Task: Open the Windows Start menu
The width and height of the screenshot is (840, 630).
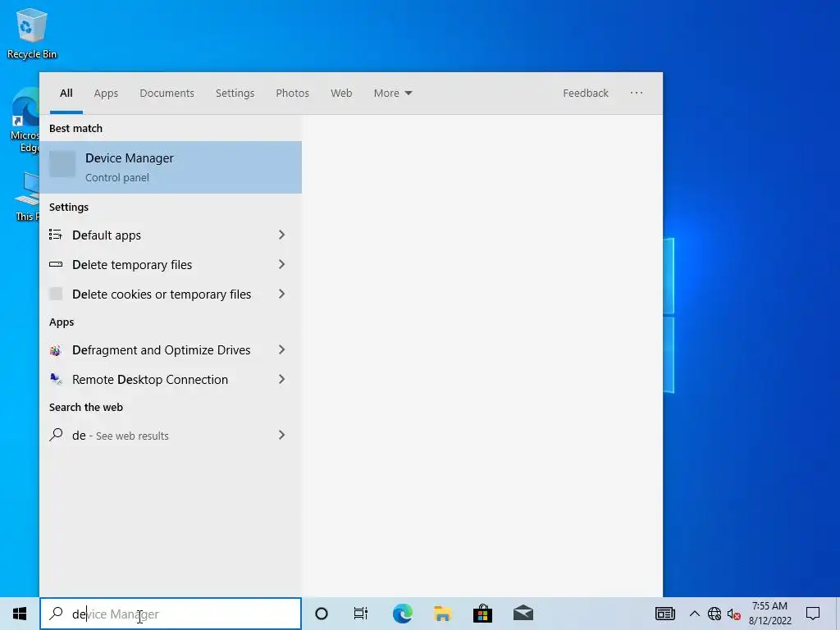Action: [20, 614]
